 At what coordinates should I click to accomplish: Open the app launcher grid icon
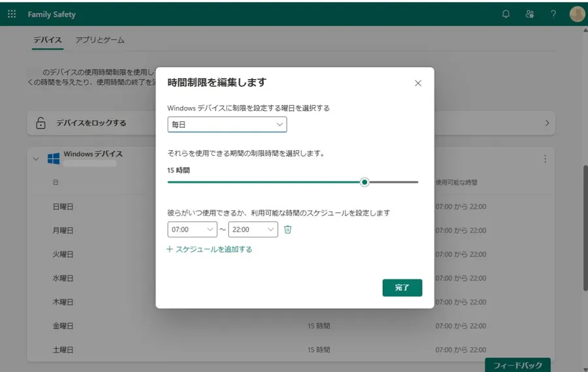[12, 14]
